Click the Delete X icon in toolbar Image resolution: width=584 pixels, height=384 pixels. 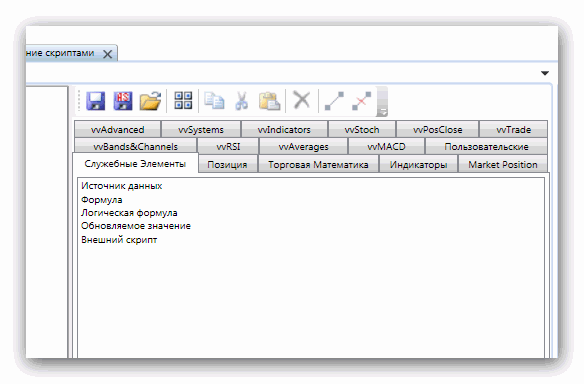302,100
